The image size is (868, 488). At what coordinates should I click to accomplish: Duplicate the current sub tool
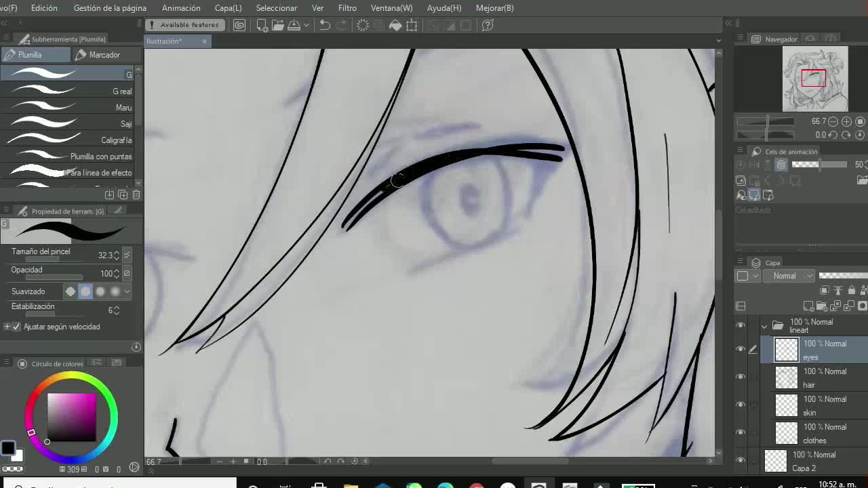tap(123, 195)
